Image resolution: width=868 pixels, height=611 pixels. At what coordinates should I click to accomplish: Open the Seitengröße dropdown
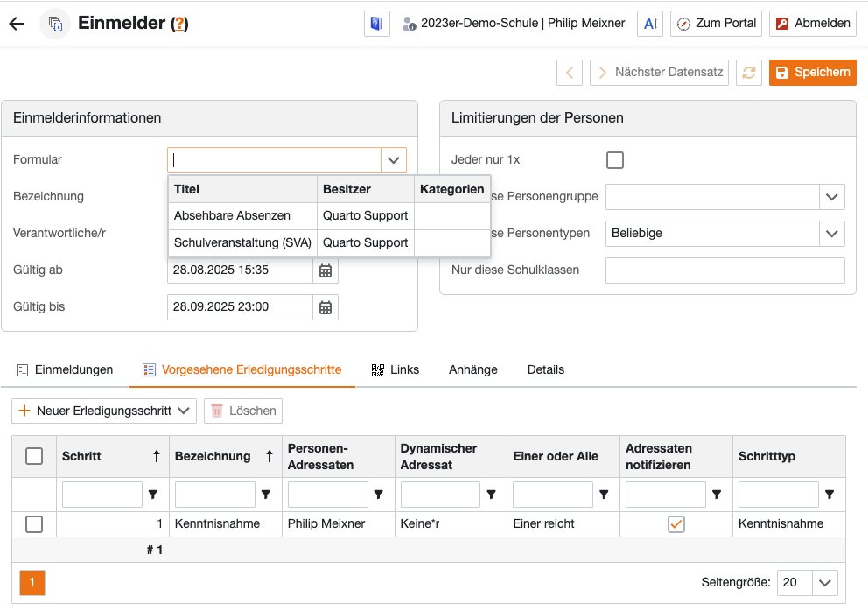click(824, 583)
